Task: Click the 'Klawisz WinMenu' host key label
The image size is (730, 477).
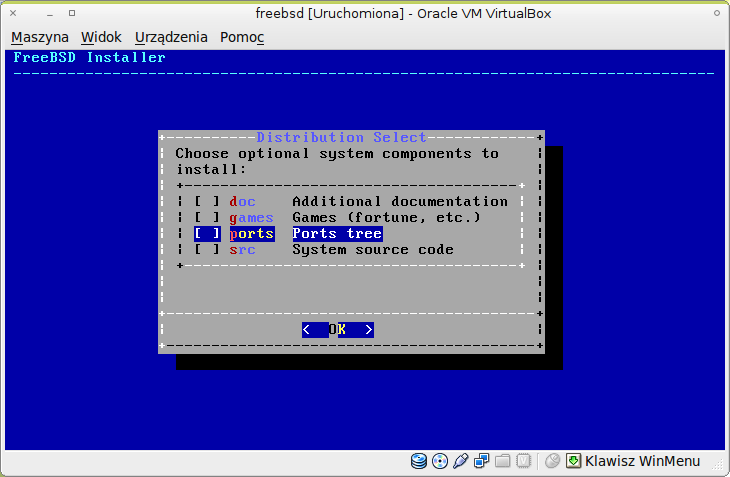Action: coord(642,461)
